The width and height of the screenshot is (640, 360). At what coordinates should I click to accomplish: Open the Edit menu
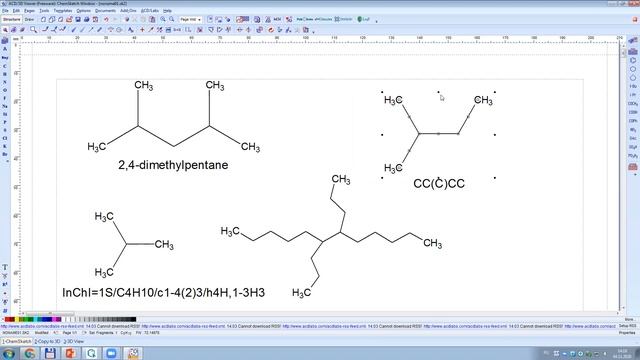pos(16,11)
